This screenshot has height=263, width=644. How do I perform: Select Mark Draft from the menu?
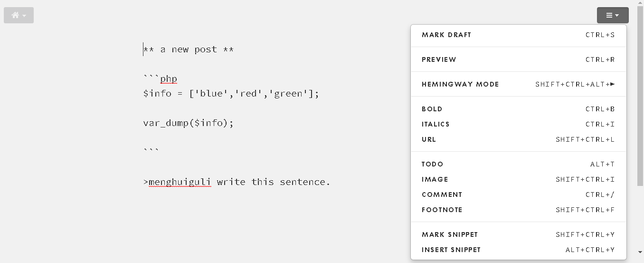tap(518, 35)
